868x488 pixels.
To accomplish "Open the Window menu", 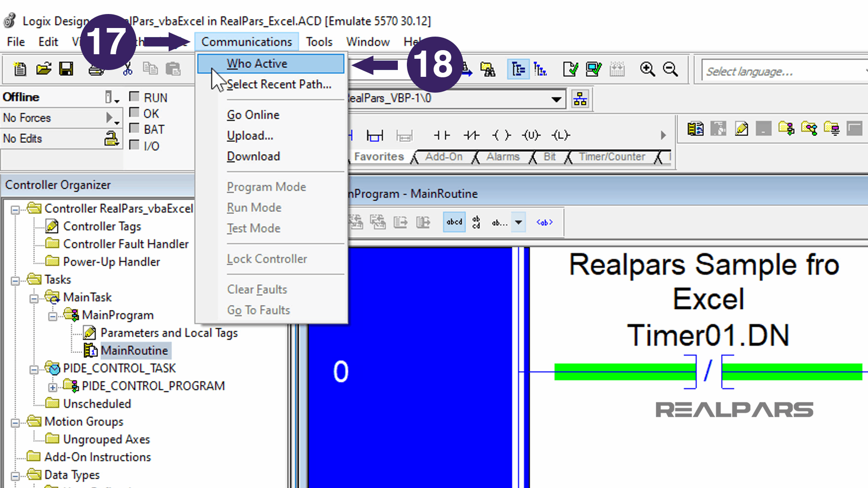I will (x=368, y=42).
